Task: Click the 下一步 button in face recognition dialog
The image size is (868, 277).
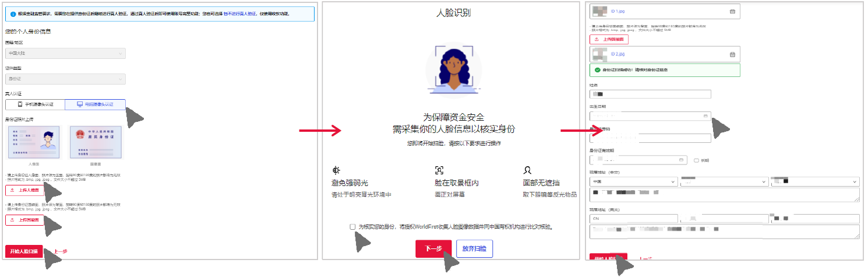Action: [433, 248]
